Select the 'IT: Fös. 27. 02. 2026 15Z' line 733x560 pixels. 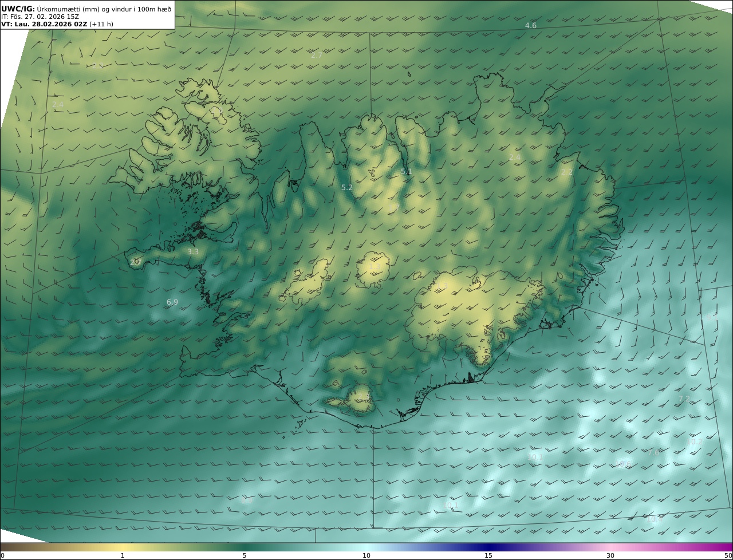click(x=40, y=17)
